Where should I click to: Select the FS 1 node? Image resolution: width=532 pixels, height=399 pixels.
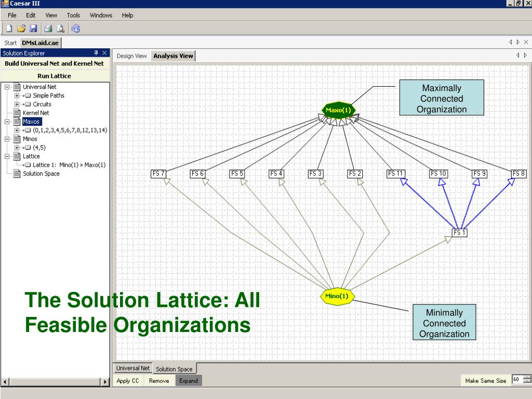click(460, 232)
